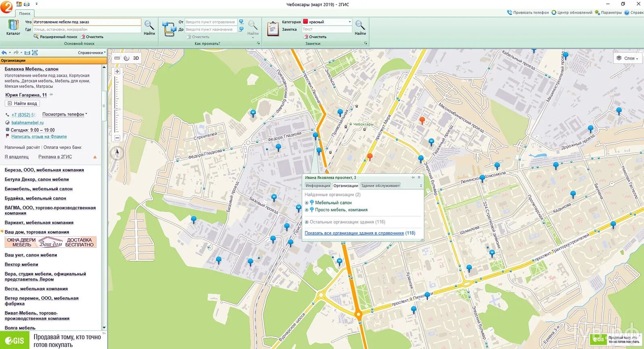Click the collapse cards icon in directory toolbar

tap(27, 53)
